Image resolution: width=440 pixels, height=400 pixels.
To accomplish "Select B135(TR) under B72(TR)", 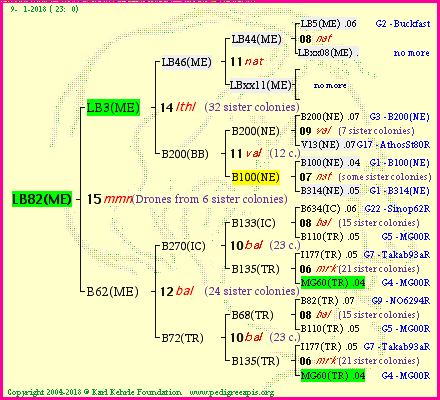I will point(255,361).
